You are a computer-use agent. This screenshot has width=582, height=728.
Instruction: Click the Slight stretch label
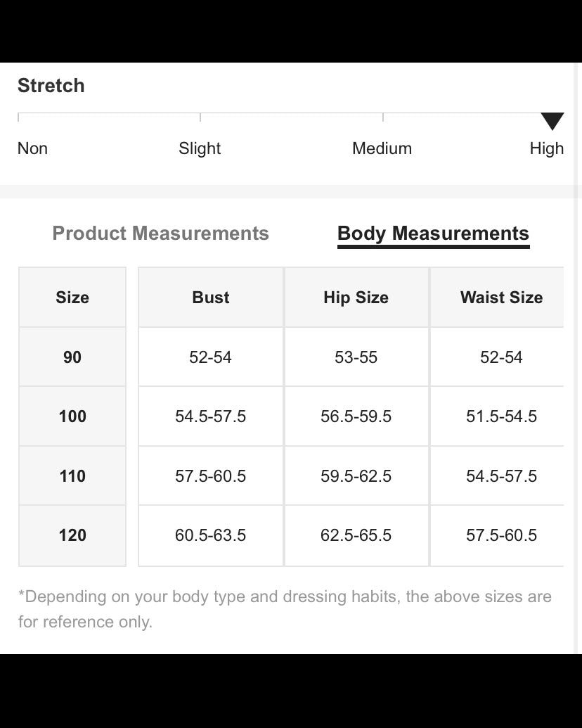pyautogui.click(x=200, y=148)
